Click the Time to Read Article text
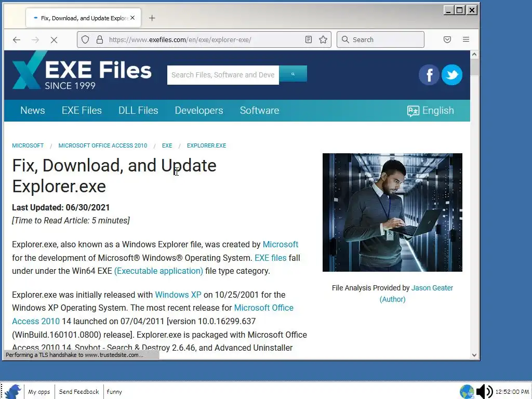Image resolution: width=532 pixels, height=399 pixels. coord(71,220)
